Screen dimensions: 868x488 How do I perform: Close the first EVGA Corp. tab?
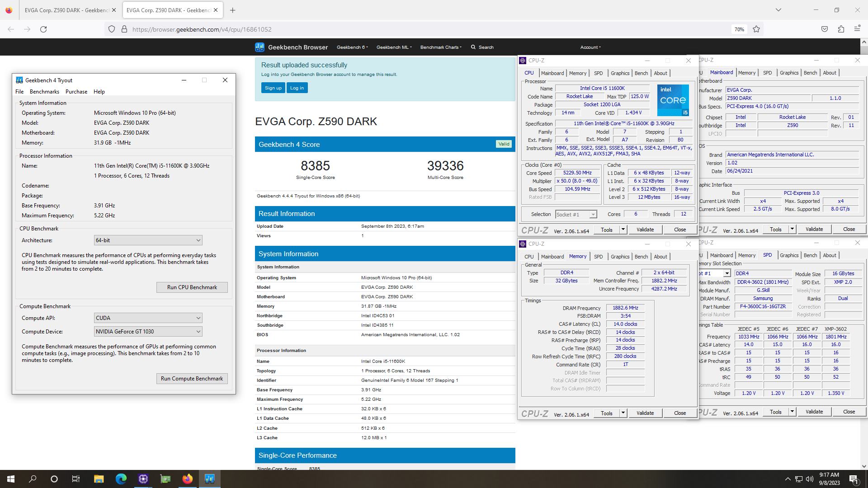coord(113,10)
